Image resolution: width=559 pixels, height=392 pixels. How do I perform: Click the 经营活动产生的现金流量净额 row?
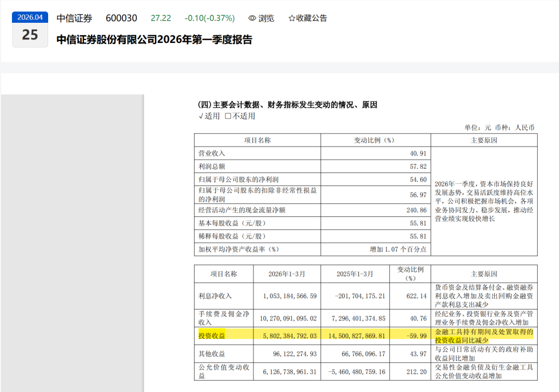point(242,210)
